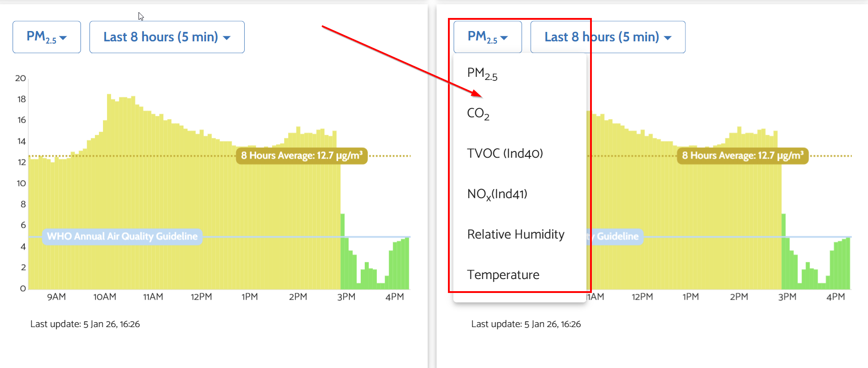Choose CO2 from the sensor menu
This screenshot has width=868, height=368.
(478, 113)
